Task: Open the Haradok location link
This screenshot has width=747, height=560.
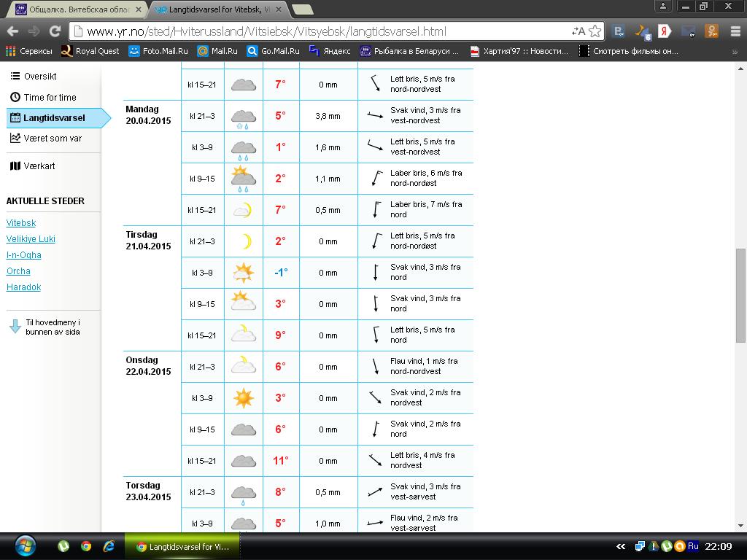Action: pyautogui.click(x=23, y=287)
